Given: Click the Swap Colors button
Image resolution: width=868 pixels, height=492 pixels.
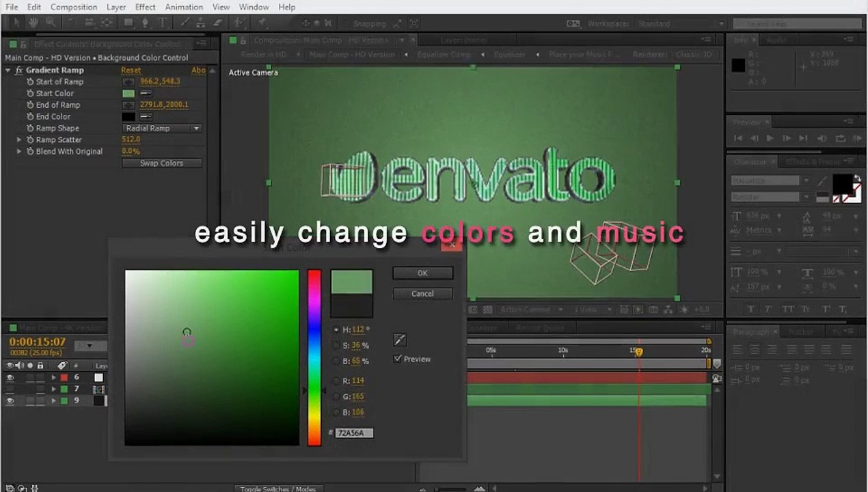Looking at the screenshot, I should click(162, 163).
